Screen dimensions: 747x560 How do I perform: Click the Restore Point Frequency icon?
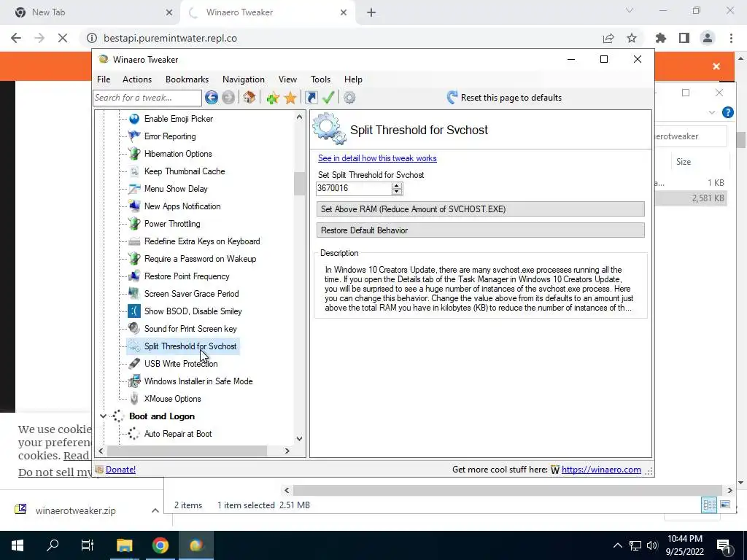pos(134,276)
